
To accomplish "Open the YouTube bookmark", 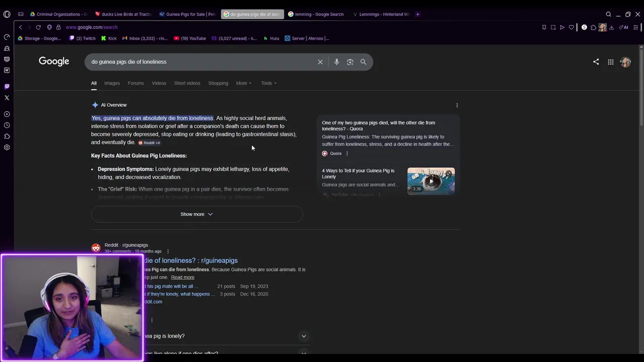I will point(190,38).
